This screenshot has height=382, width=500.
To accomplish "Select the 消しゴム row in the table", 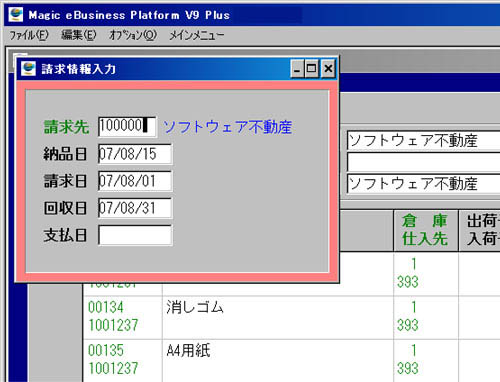I will coord(291,317).
